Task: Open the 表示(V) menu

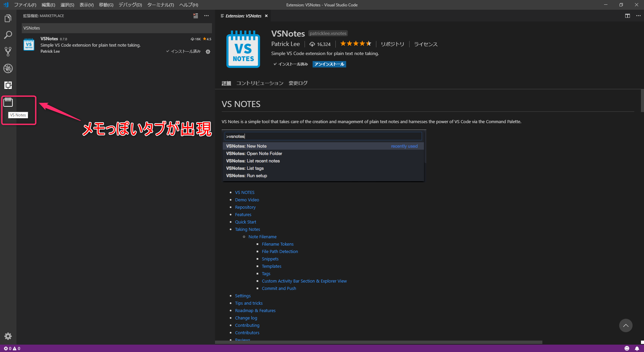Action: (87, 5)
